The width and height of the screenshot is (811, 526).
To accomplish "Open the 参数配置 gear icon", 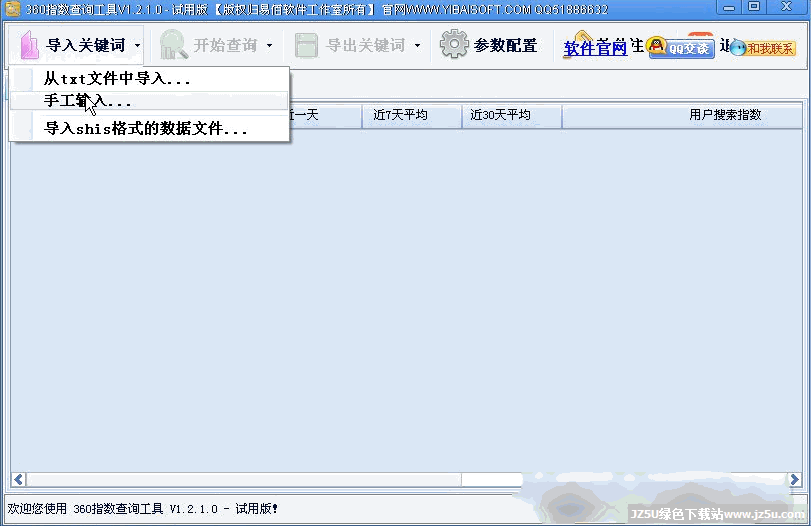I will click(454, 44).
